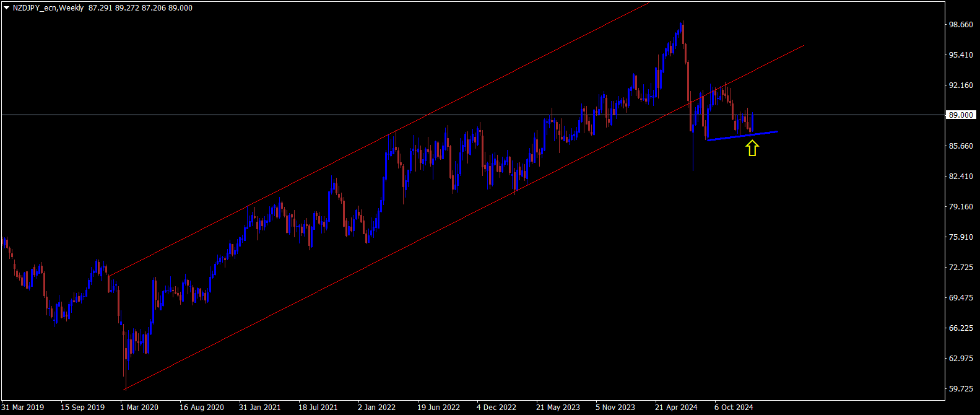Viewport: 980px width, 415px height.
Task: Click the 21 Apr 2024 date label
Action: 676,408
